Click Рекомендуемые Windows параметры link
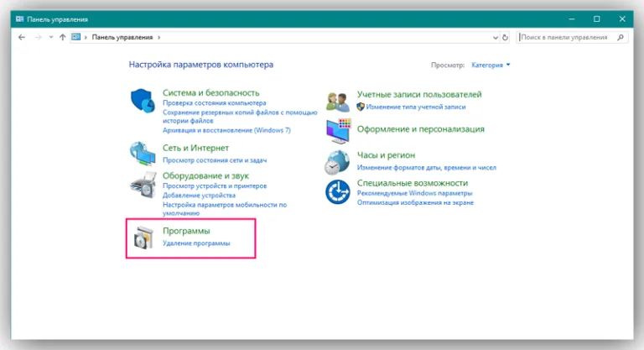This screenshot has width=644, height=350. pos(414,193)
